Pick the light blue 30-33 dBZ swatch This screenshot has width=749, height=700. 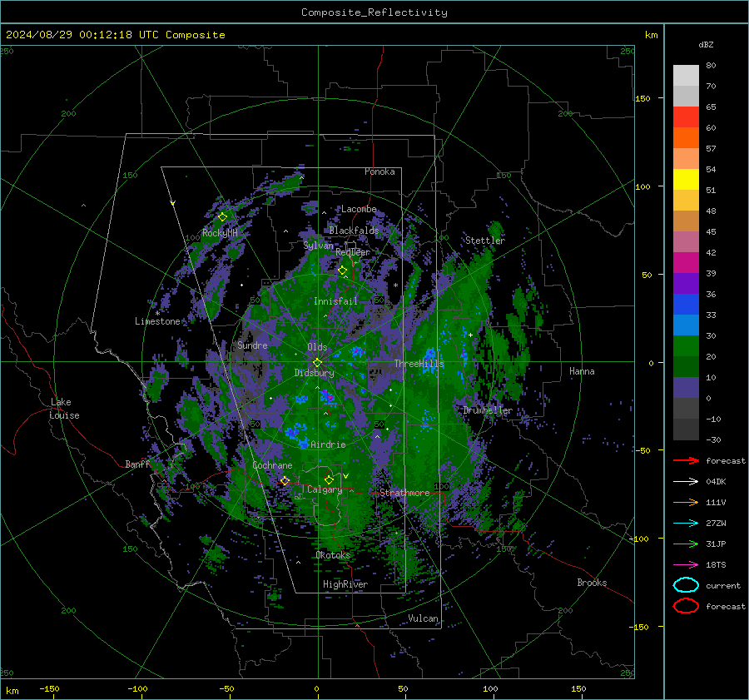[x=686, y=325]
